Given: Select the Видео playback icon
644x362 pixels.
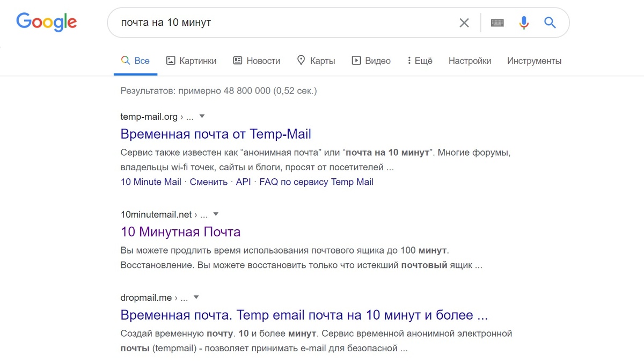Looking at the screenshot, I should [x=356, y=60].
